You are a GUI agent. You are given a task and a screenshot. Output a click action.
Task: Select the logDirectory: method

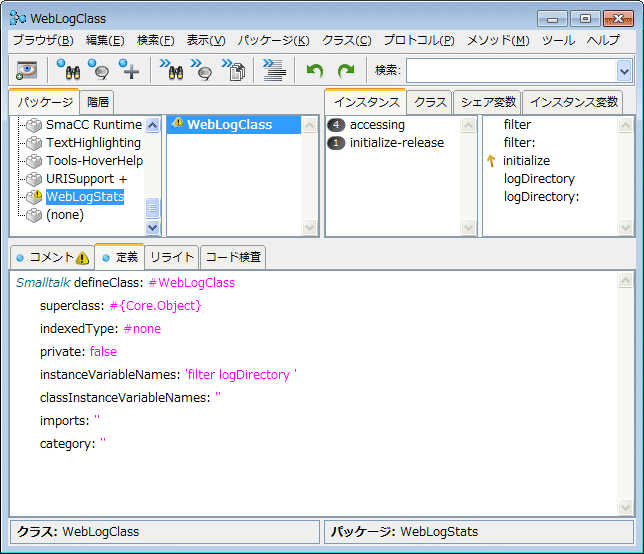coord(541,197)
